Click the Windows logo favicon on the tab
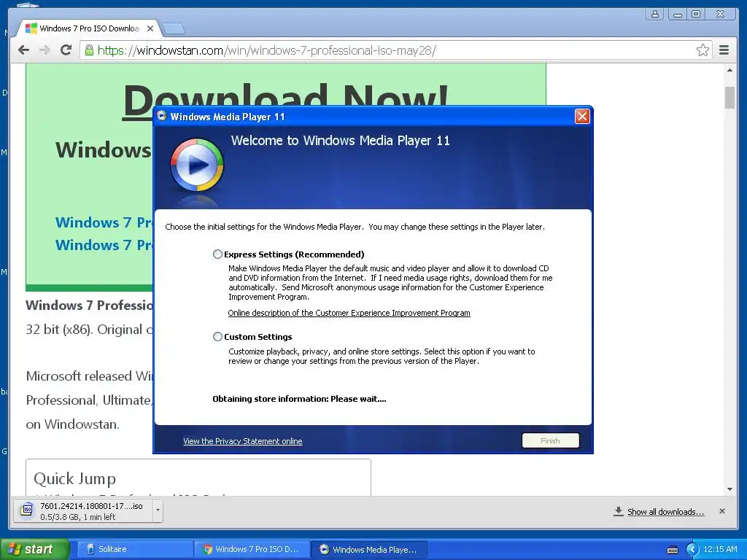 pyautogui.click(x=31, y=28)
